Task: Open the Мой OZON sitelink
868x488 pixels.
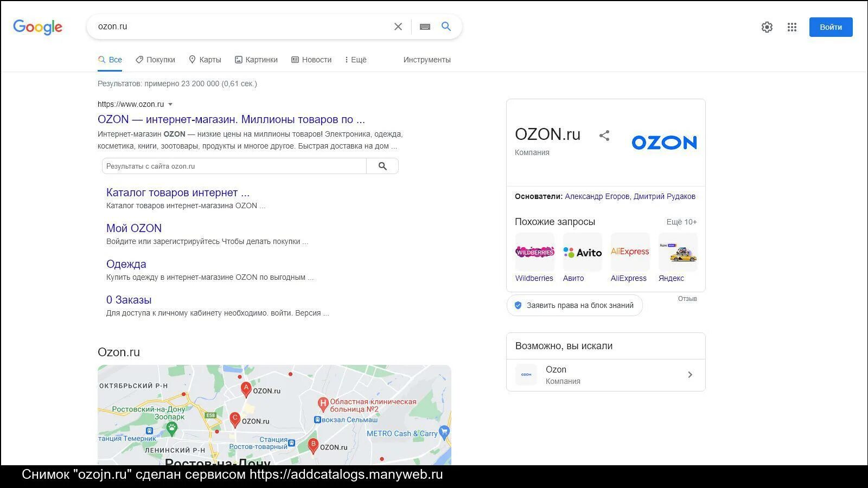Action: [134, 228]
